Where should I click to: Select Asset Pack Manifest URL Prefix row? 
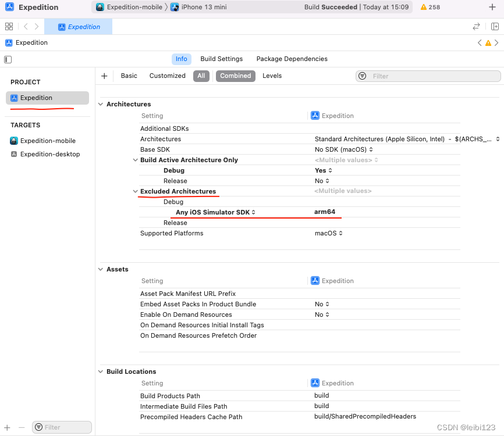300,294
